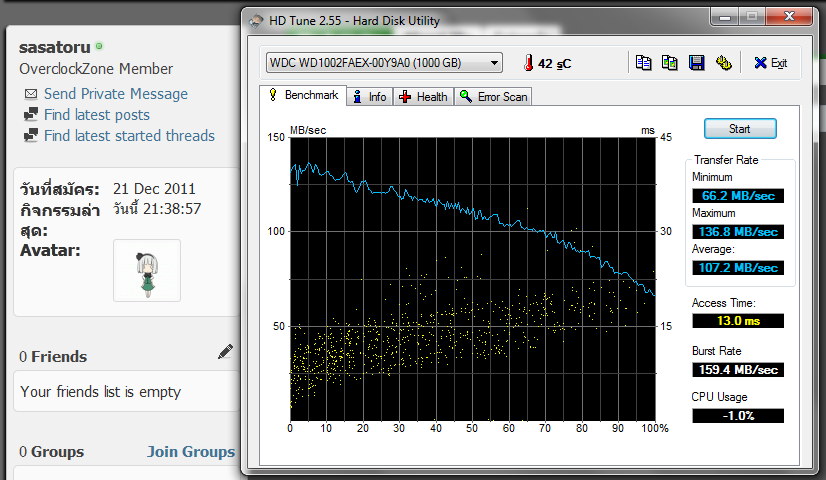
Task: Click the Send Private Message link
Action: [115, 94]
